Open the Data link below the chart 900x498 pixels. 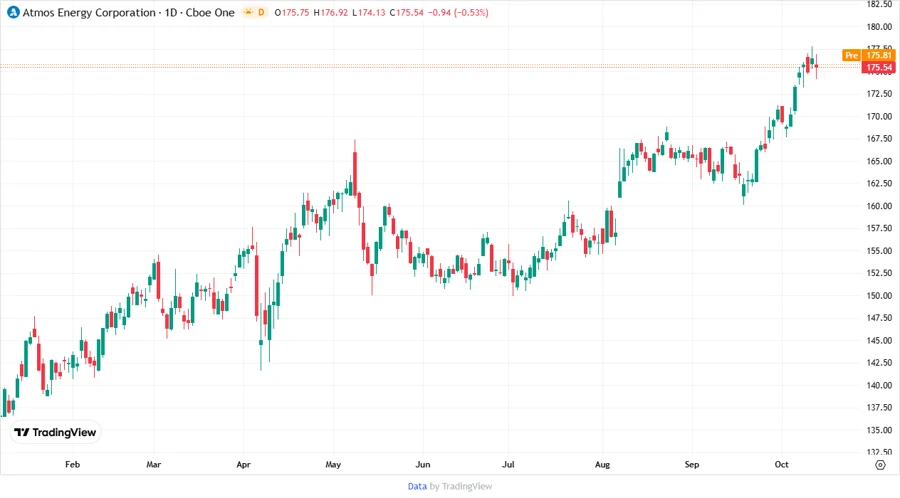coord(417,487)
